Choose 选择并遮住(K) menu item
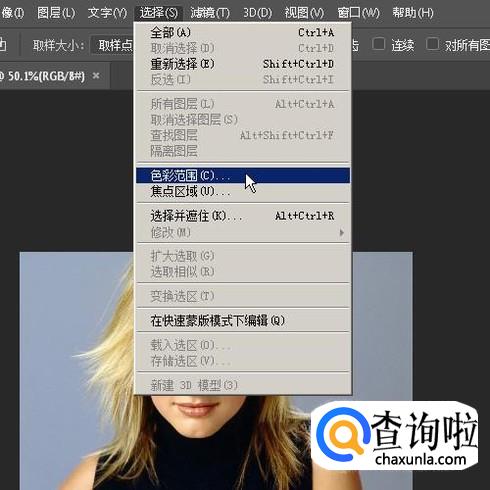This screenshot has height=490, width=490. point(243,216)
